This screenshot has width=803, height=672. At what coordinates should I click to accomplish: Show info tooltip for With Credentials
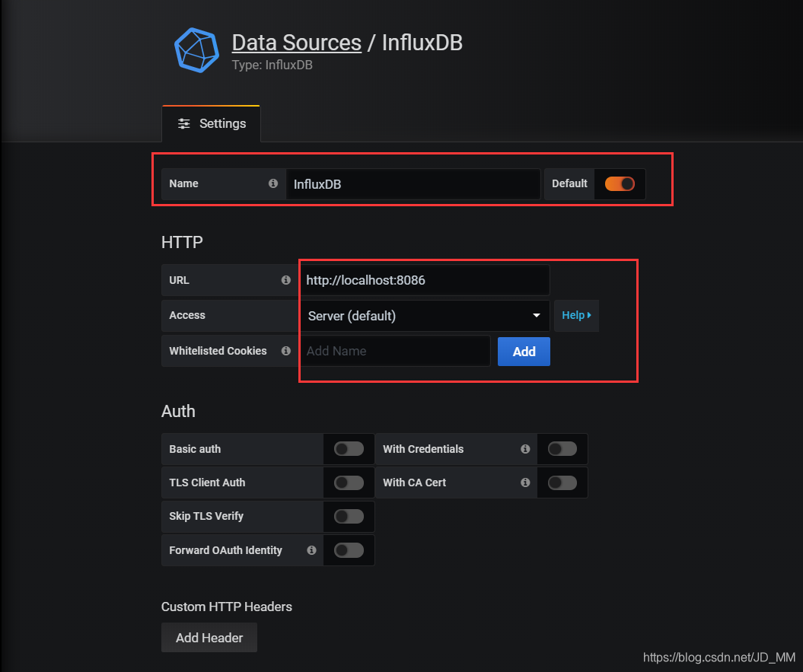coord(525,449)
